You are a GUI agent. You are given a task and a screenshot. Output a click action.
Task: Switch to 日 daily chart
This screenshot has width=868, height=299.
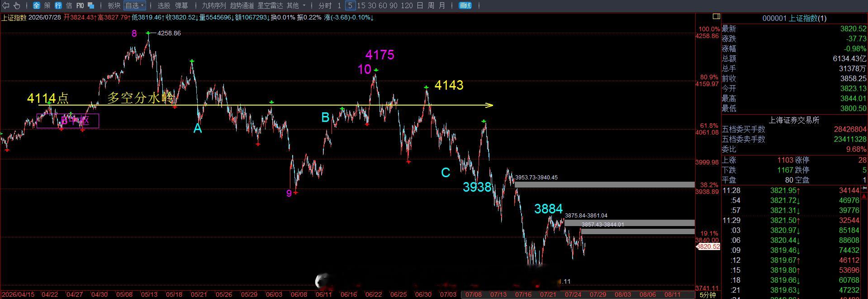420,5
